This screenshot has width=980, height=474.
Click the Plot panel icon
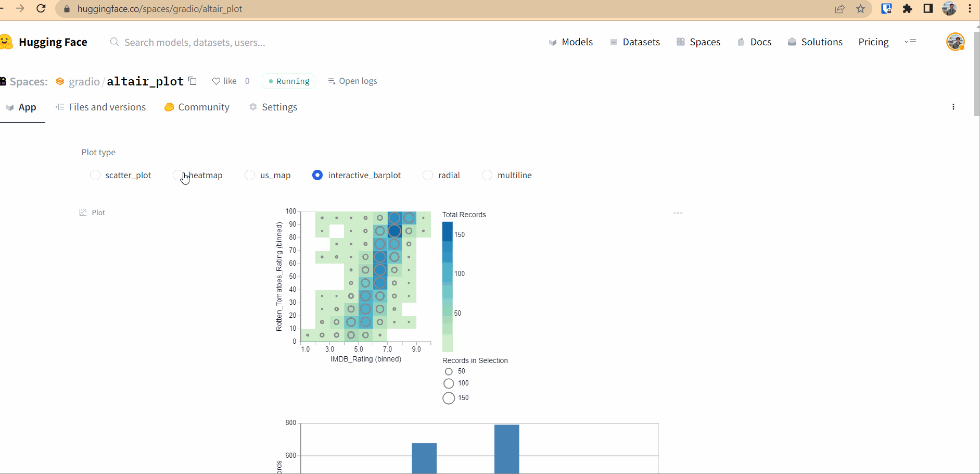point(83,212)
